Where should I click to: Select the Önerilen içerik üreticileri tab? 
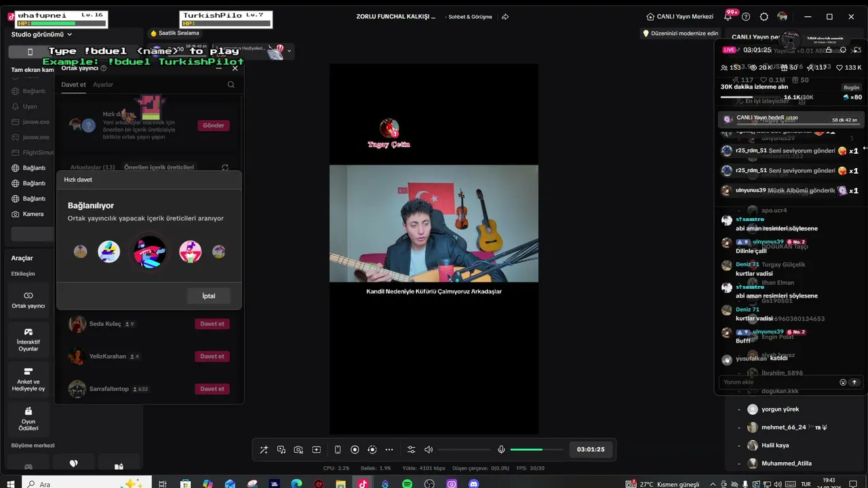(159, 167)
